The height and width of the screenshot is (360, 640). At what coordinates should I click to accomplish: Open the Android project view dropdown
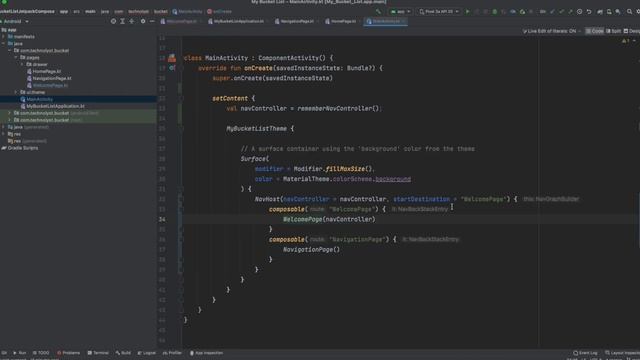coord(15,21)
